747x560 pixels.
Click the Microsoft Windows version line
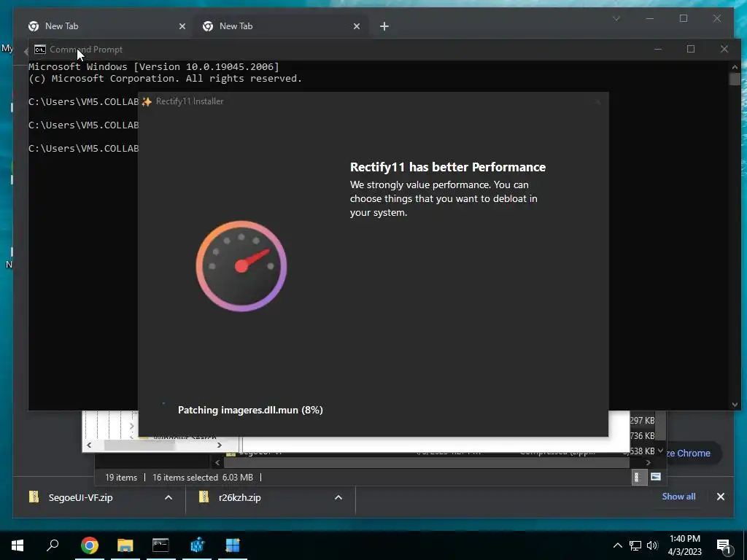point(153,66)
